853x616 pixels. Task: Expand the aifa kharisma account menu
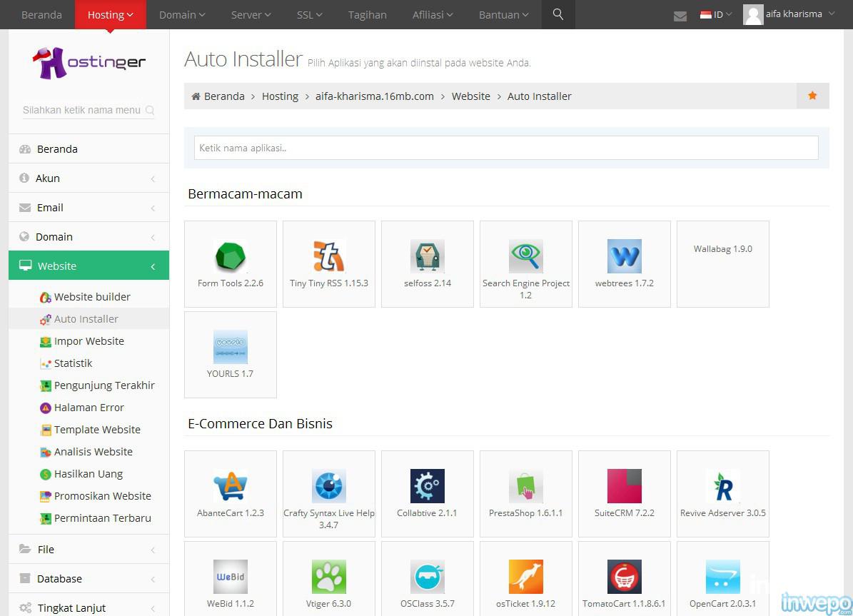click(x=789, y=14)
